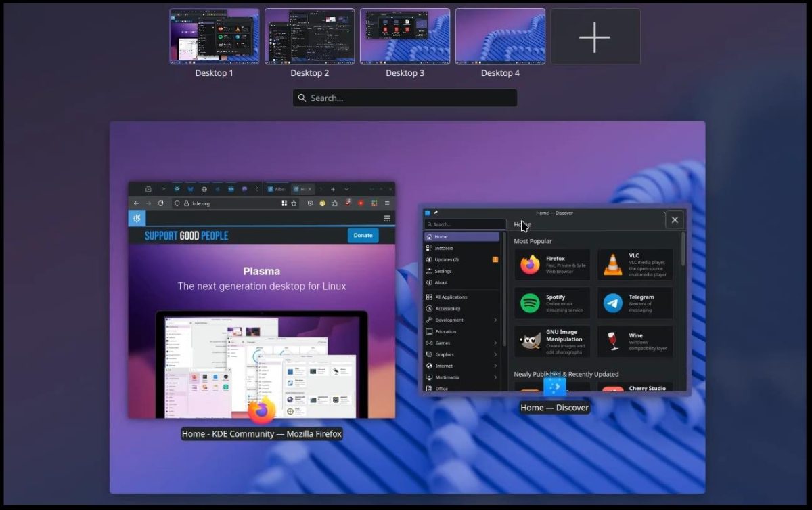
Task: Open the Firefox list all tabs chevron
Action: pos(346,189)
